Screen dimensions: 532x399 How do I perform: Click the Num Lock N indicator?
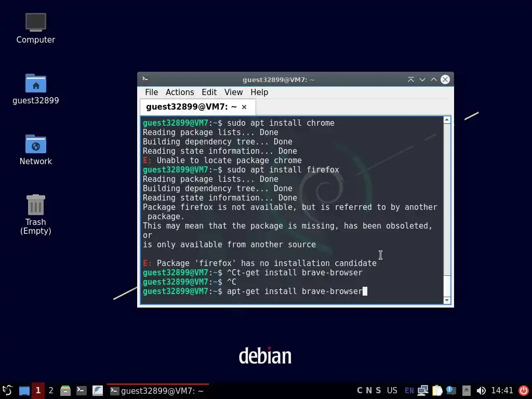coord(369,391)
